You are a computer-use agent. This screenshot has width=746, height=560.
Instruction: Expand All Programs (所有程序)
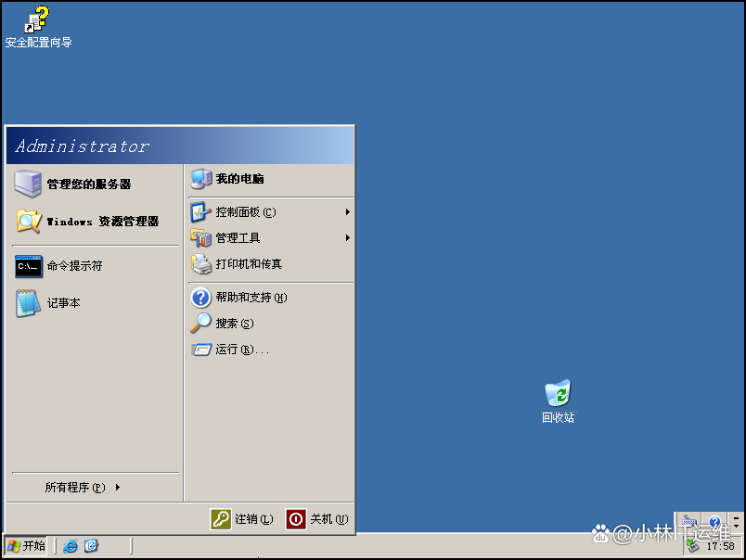pyautogui.click(x=74, y=487)
